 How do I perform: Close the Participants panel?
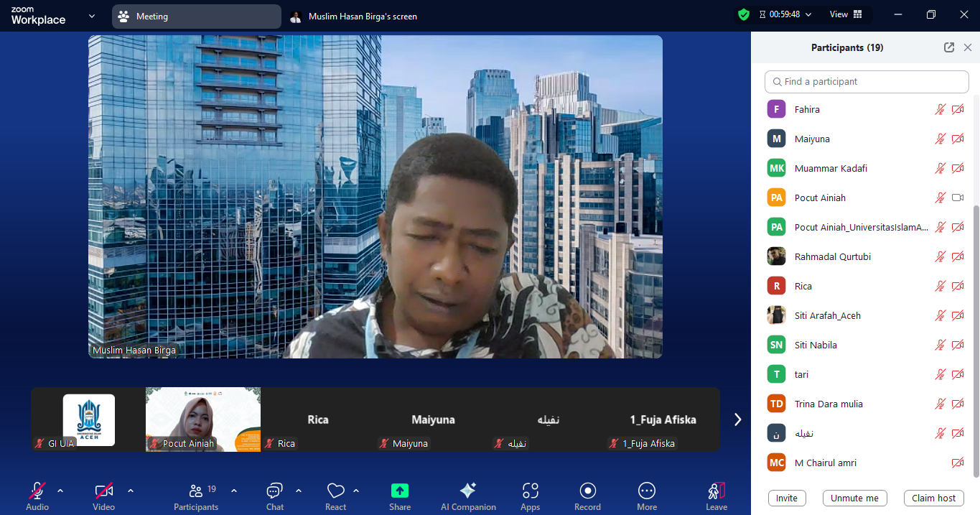tap(968, 47)
